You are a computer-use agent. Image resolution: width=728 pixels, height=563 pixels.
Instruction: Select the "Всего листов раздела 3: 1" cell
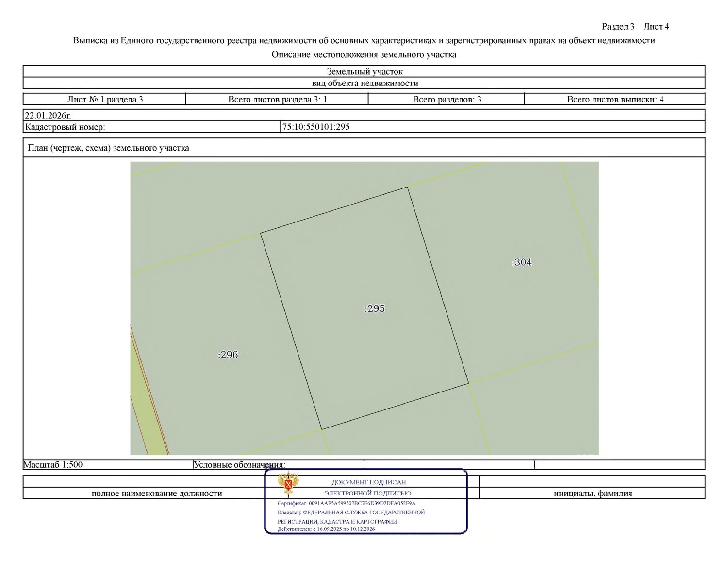[x=278, y=100]
